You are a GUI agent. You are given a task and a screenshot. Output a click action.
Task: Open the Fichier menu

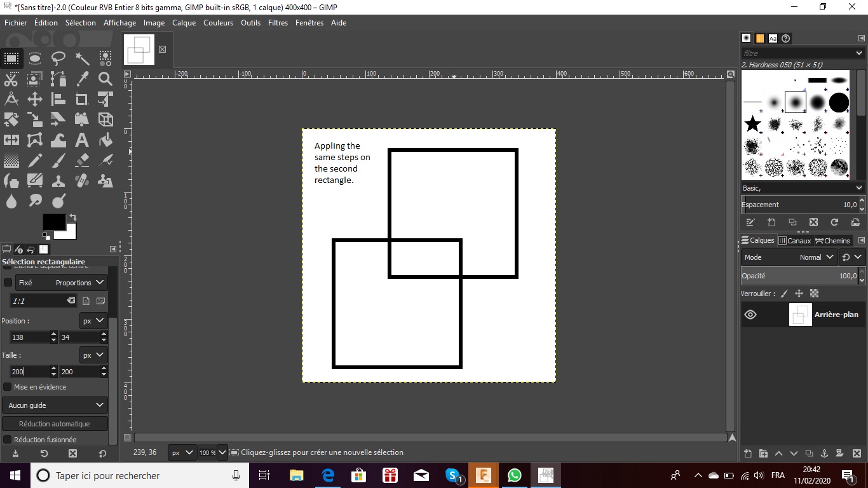click(x=16, y=23)
